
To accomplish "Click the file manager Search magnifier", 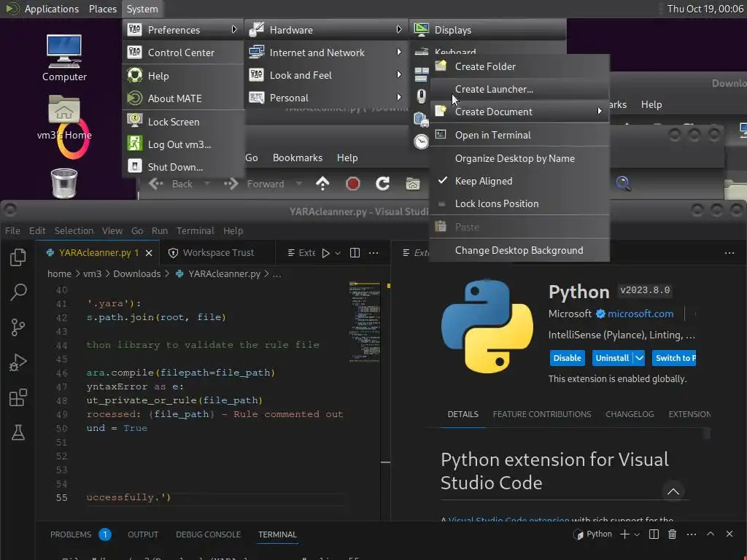I will 623,183.
